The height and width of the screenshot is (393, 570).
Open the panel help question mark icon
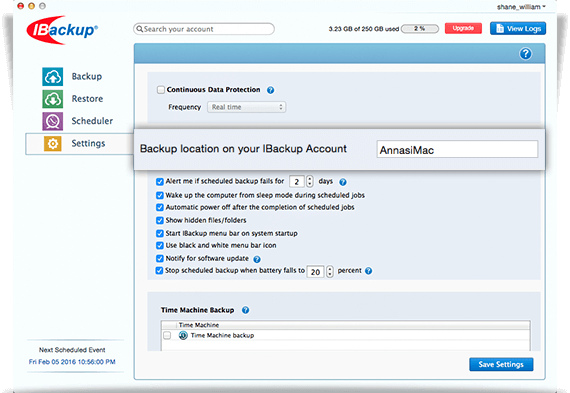tap(525, 54)
